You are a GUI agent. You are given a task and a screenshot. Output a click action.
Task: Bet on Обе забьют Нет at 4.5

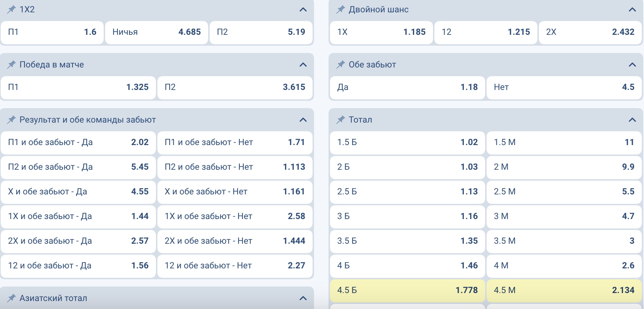tap(564, 87)
